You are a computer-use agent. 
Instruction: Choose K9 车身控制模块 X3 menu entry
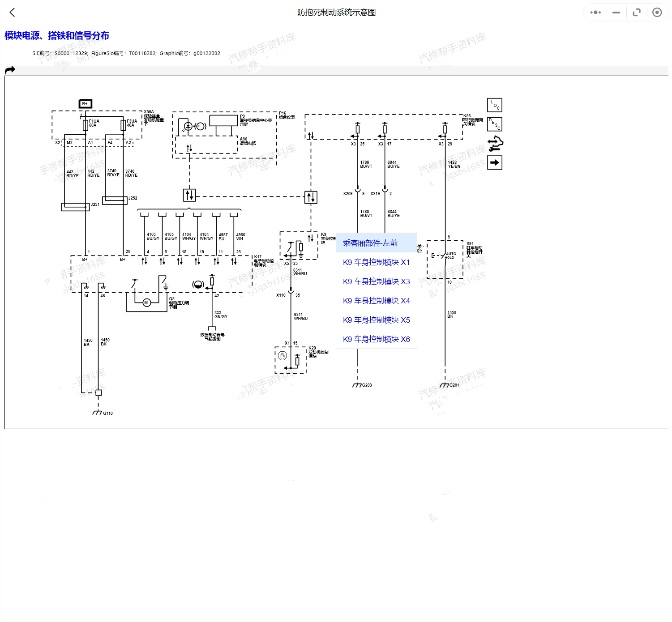coord(376,281)
